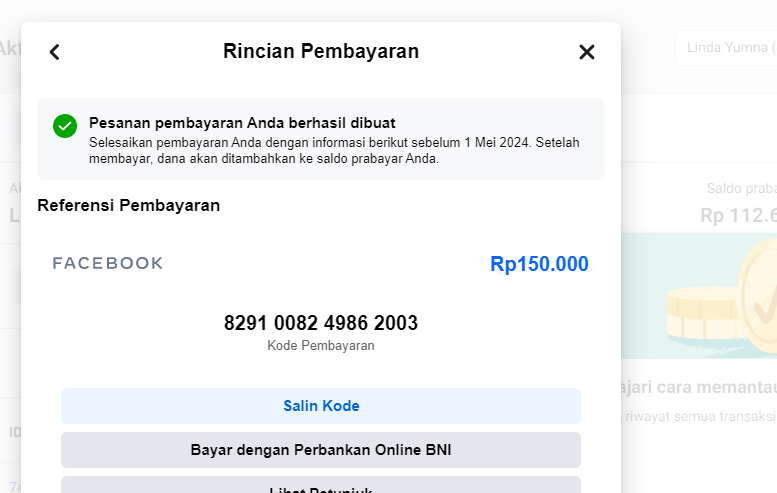Click the Kode Pembayaran label
Image resolution: width=777 pixels, height=493 pixels.
[321, 345]
